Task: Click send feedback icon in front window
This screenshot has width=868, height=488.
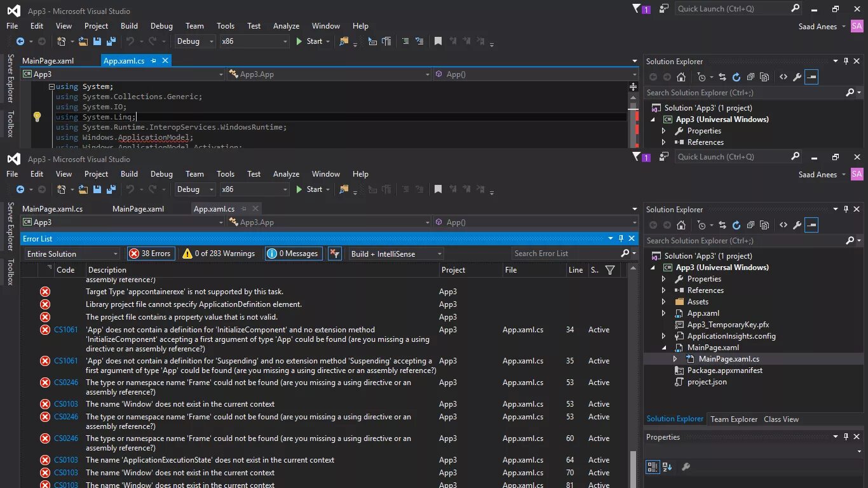Action: pyautogui.click(x=664, y=156)
